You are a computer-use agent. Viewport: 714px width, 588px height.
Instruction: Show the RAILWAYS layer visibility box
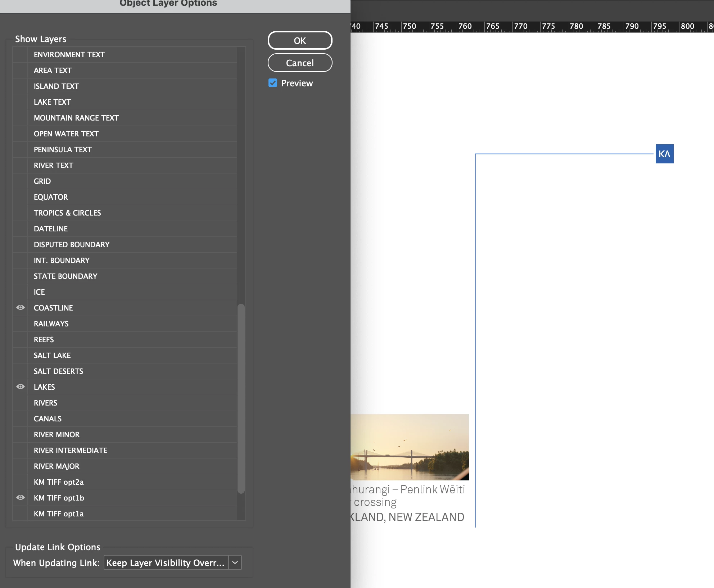coord(21,324)
